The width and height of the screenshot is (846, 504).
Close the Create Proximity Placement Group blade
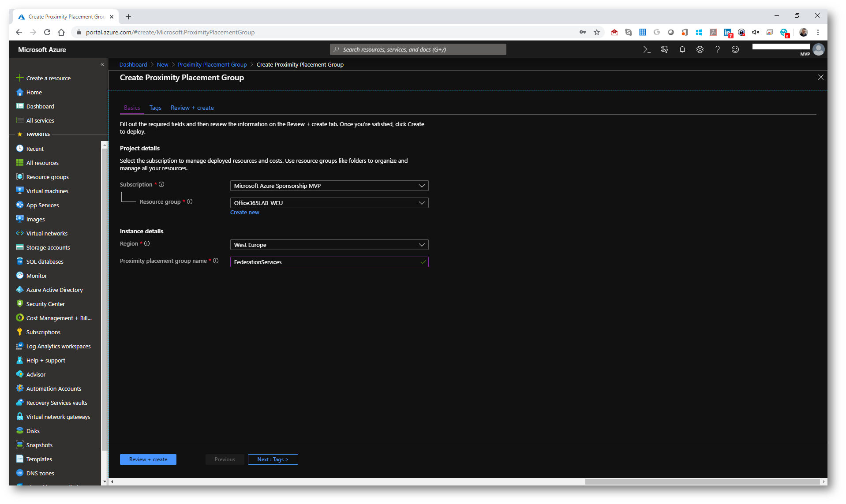(x=820, y=77)
